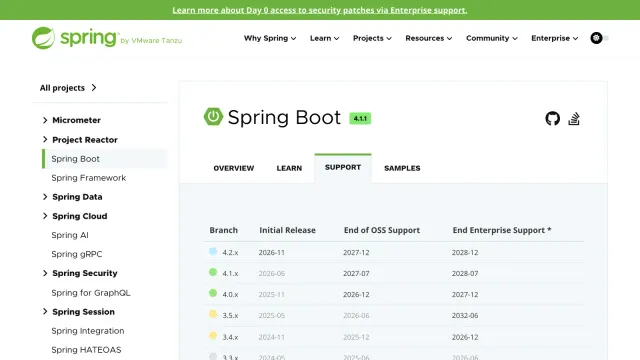Go to All projects link
640x360 pixels.
tap(68, 88)
